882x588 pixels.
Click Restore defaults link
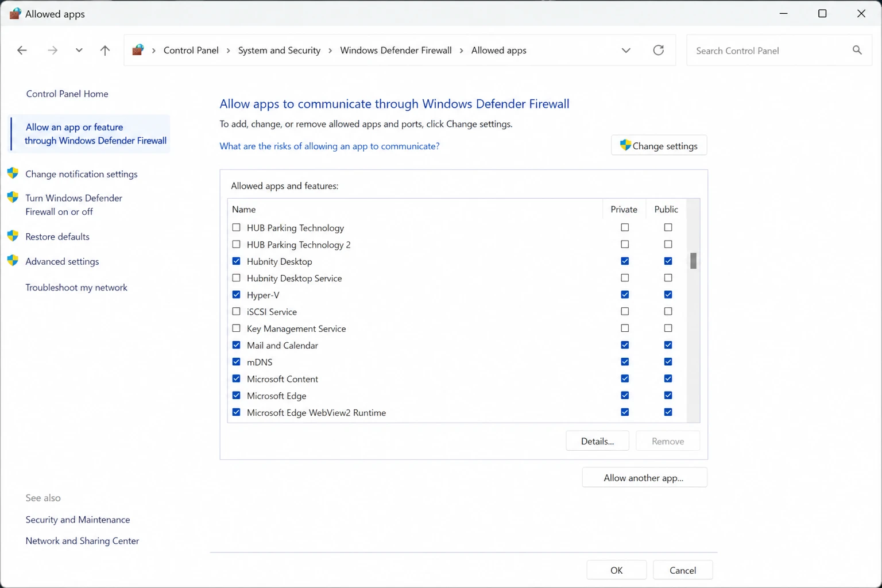57,237
